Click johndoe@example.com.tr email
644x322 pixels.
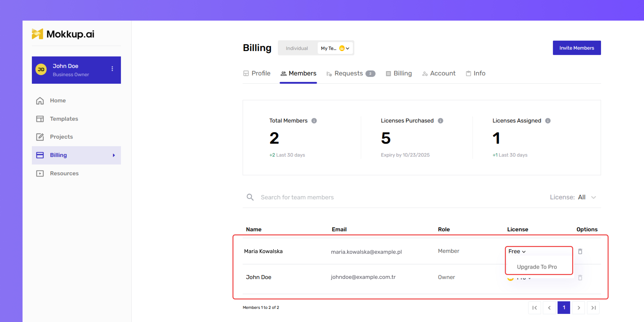click(363, 277)
